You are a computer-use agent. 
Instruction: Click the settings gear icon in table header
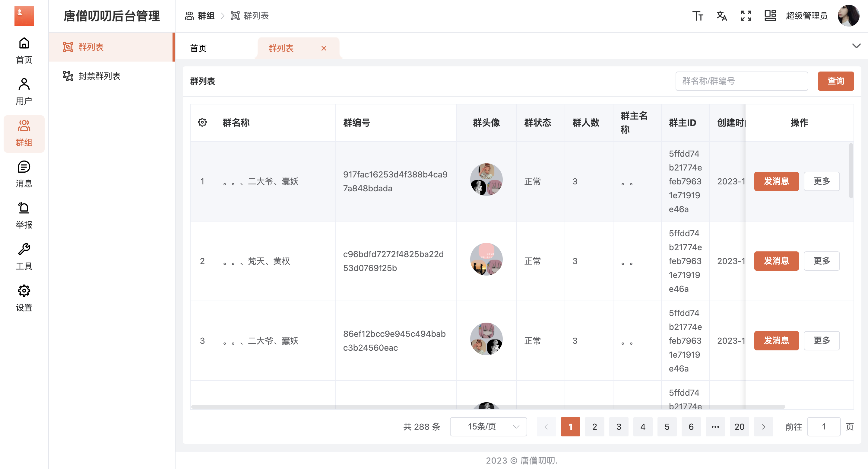coord(203,123)
